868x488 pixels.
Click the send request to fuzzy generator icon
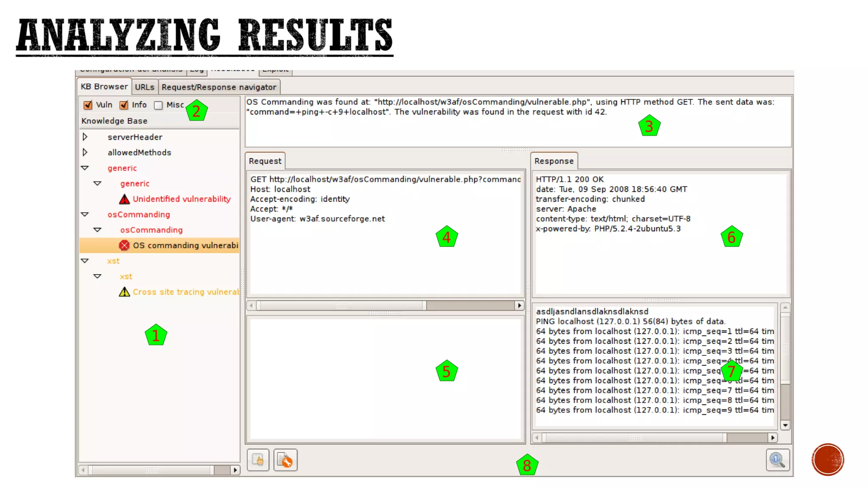coord(285,460)
